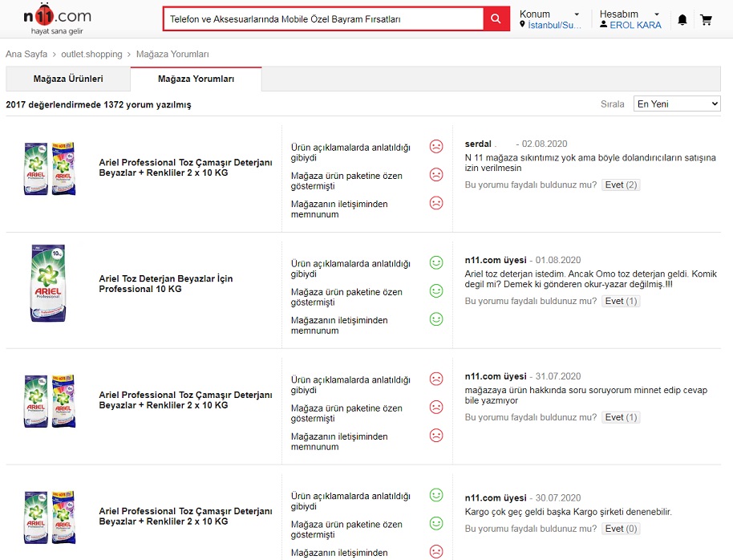Click the review count summary text
Screen dimensions: 733x560
point(99,104)
